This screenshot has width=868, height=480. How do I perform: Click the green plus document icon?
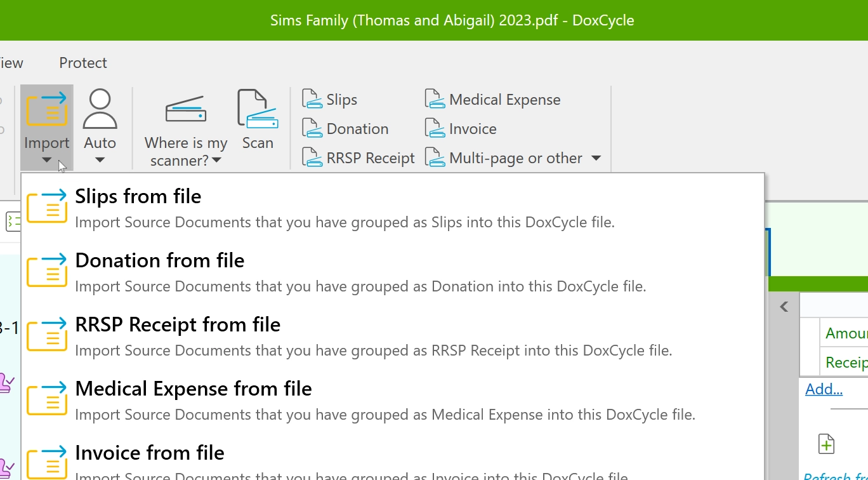826,444
